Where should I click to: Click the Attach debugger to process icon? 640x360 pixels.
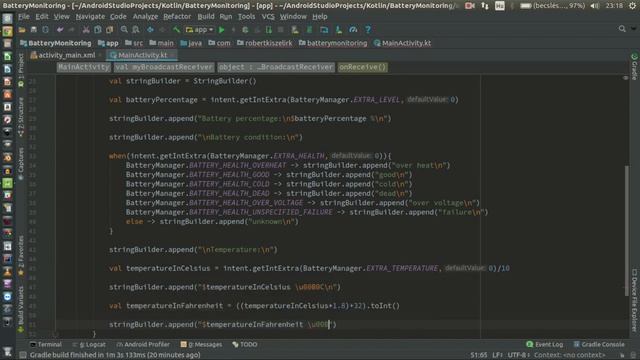(269, 30)
